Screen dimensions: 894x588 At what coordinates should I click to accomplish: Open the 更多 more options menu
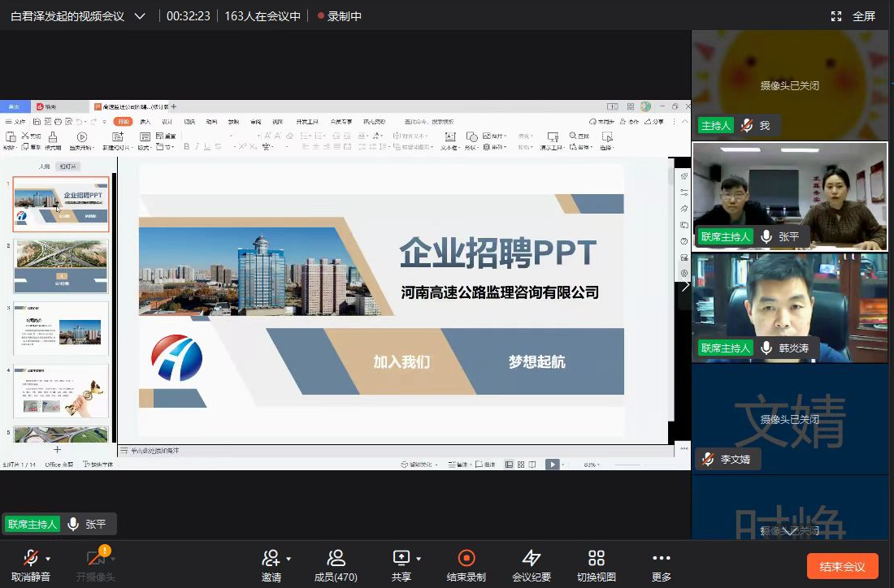(x=662, y=558)
